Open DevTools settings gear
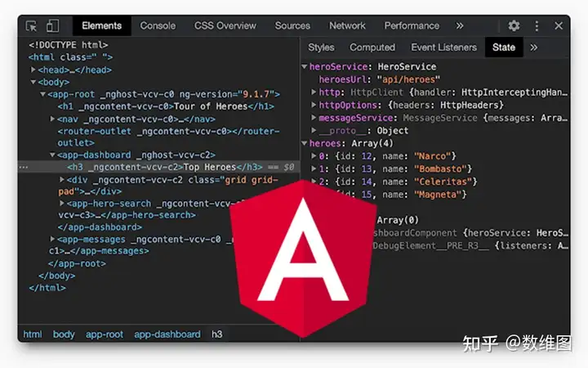 pyautogui.click(x=514, y=26)
